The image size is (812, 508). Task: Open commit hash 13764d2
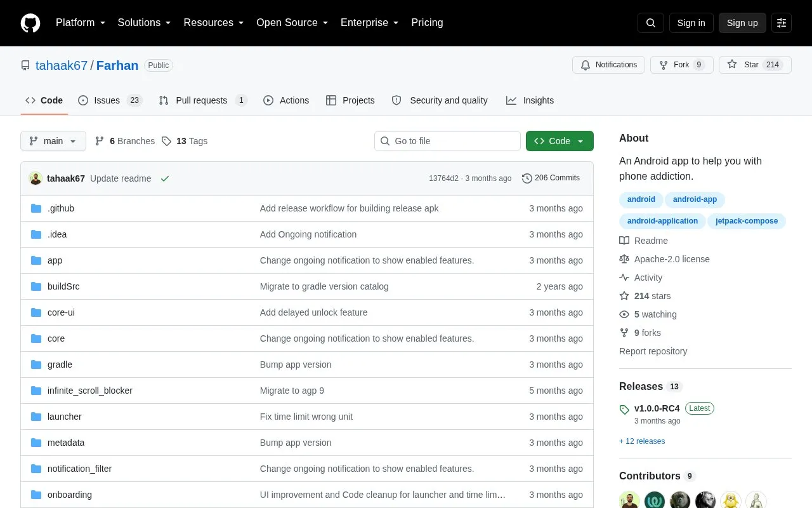(x=443, y=178)
